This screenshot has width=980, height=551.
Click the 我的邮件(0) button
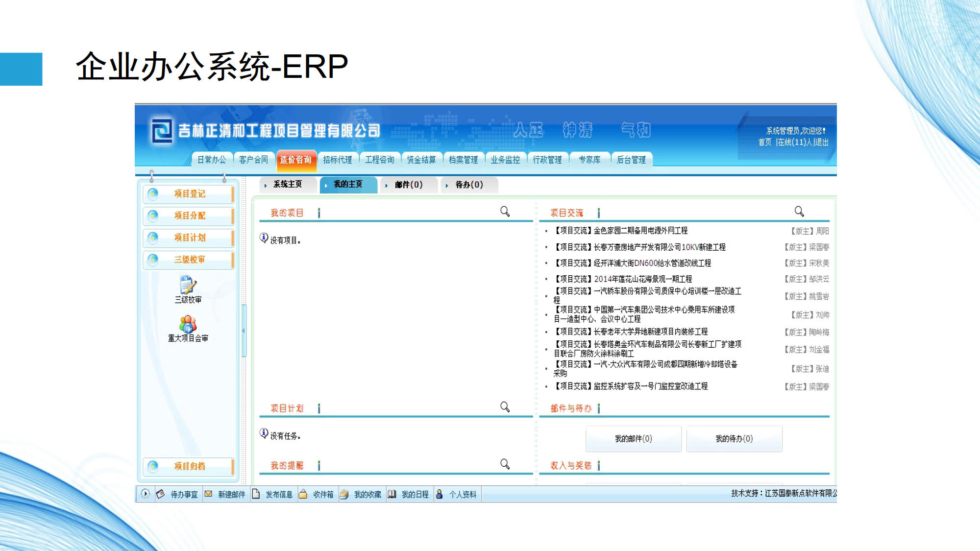(633, 439)
